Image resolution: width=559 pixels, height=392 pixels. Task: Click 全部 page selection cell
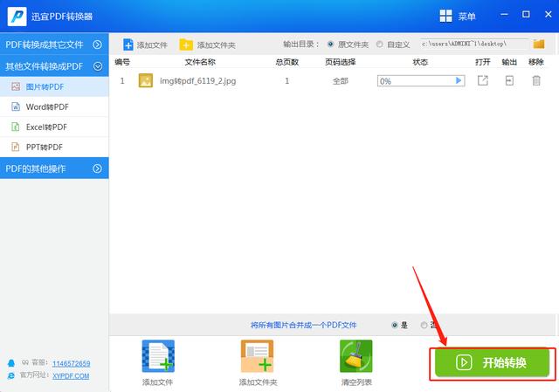[x=340, y=81]
